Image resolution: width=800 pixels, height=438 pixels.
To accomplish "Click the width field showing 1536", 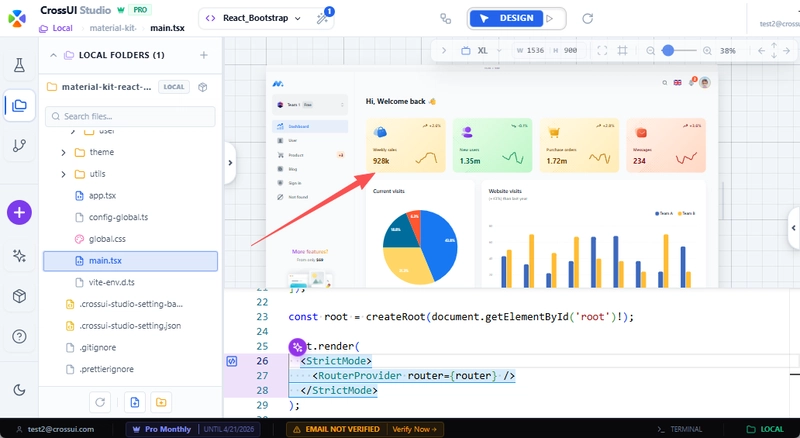I will click(530, 51).
